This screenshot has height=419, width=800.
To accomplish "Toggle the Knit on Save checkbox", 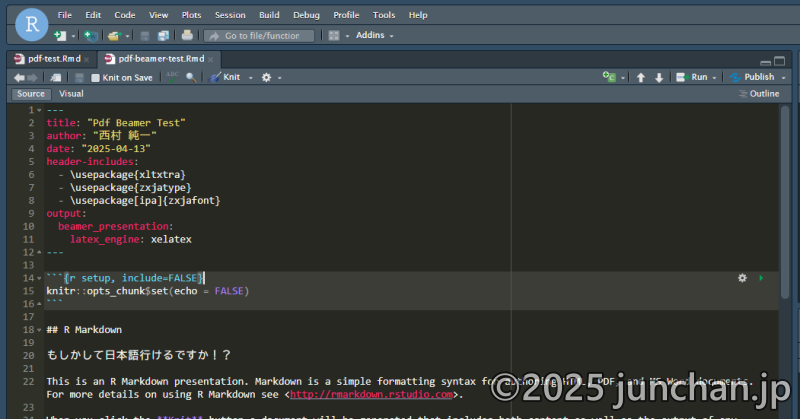I will click(95, 78).
